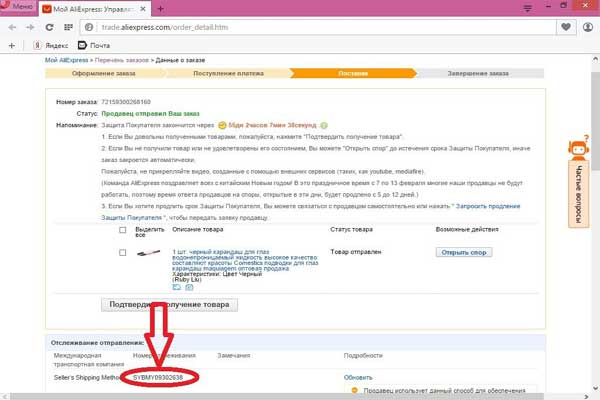Viewport: 600px width, 400px height.
Task: Click the site info globe icon
Action: (x=89, y=27)
